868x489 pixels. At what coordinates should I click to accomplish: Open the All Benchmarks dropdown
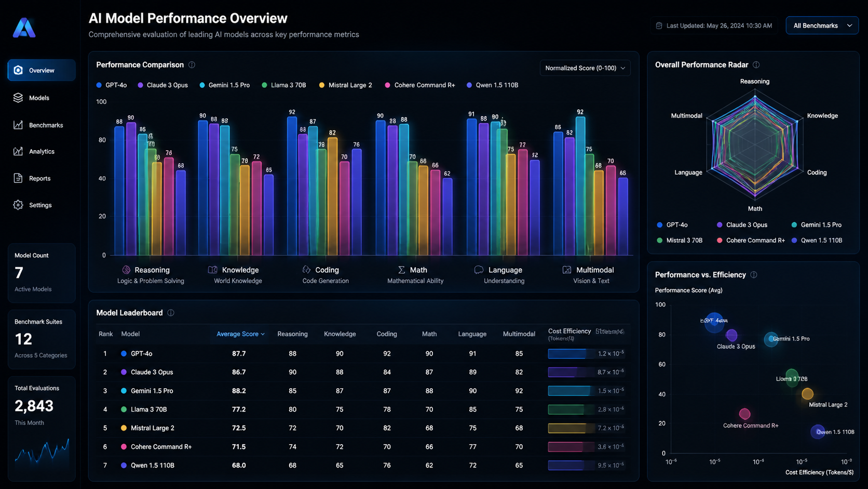[x=822, y=25]
